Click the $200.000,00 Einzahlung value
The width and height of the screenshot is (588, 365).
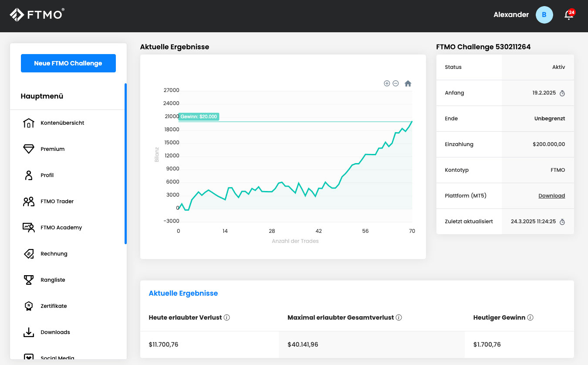pyautogui.click(x=549, y=144)
